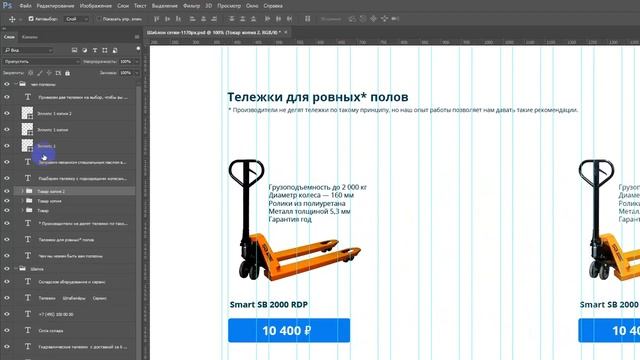Distribute right edges icon
640x360 pixels.
click(x=289, y=19)
